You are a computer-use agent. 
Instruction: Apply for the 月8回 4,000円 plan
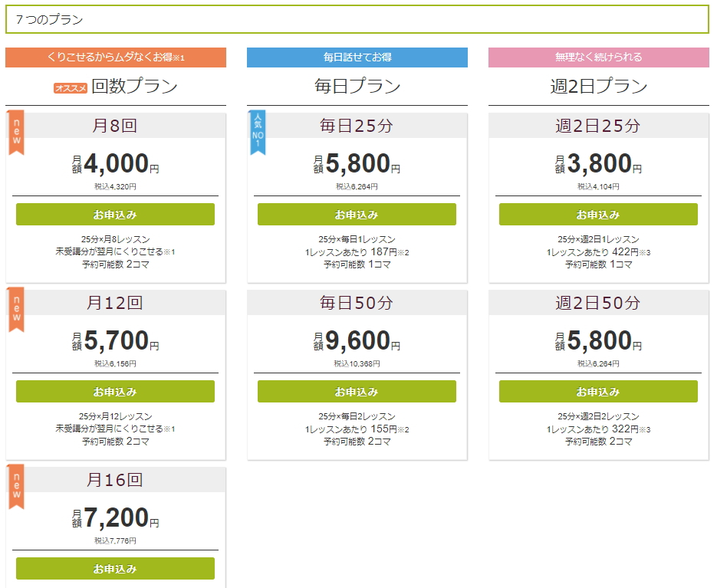coord(115,215)
